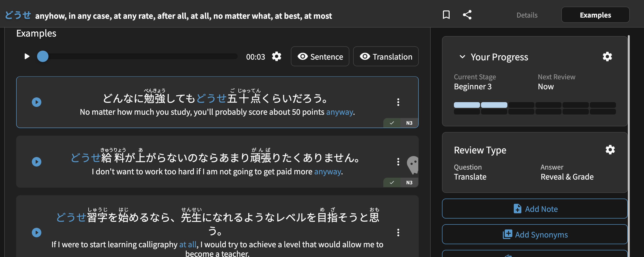Screen dimensions: 644x257
Task: Click the right panel scrollbar
Action: click(x=629, y=146)
